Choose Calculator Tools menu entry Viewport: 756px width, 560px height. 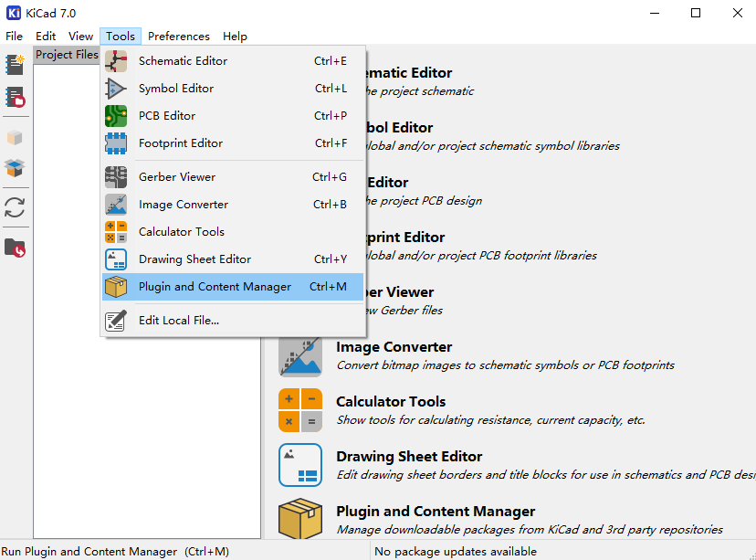tap(233, 232)
